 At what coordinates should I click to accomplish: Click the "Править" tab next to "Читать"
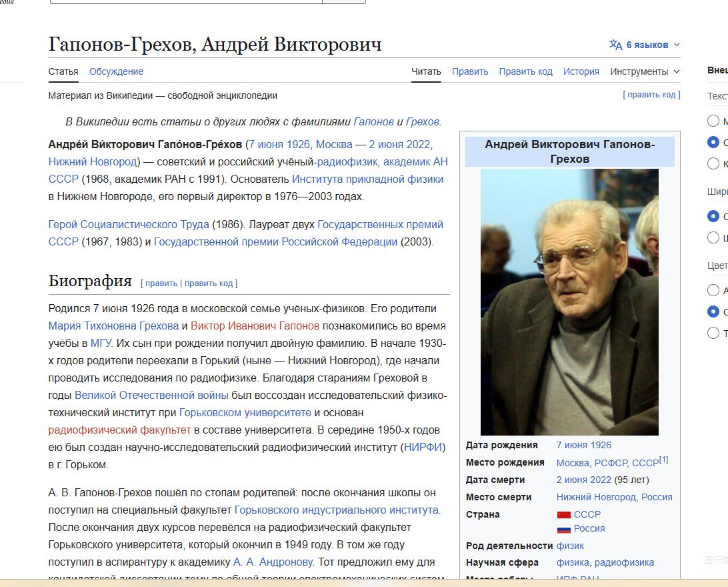[x=470, y=71]
